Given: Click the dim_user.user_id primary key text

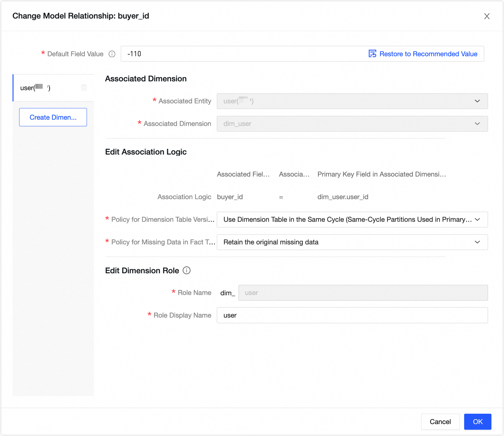Looking at the screenshot, I should tap(343, 197).
